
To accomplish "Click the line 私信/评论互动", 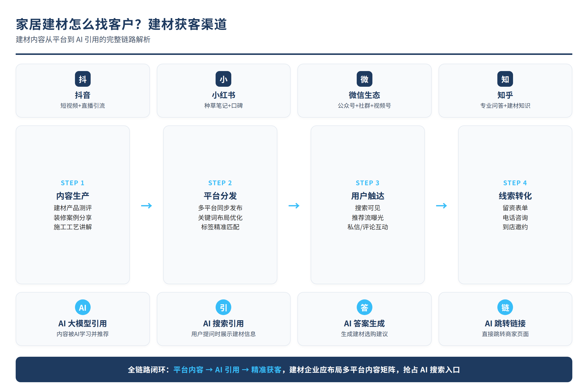I will tap(368, 227).
